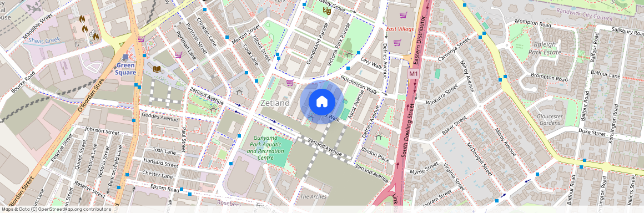
Task: Click the M1 motorway shield
Action: [413, 74]
